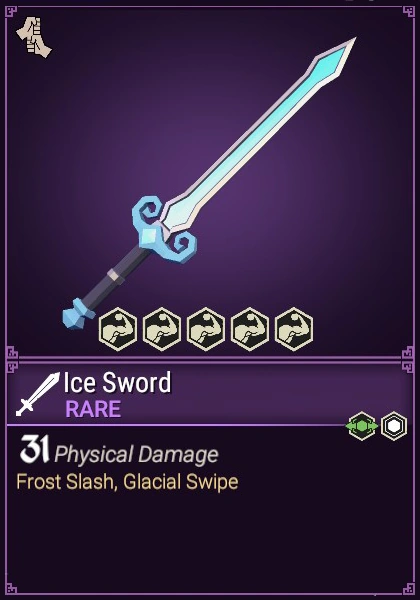Click the purple RARE rarity label
The image size is (420, 600).
tap(93, 409)
